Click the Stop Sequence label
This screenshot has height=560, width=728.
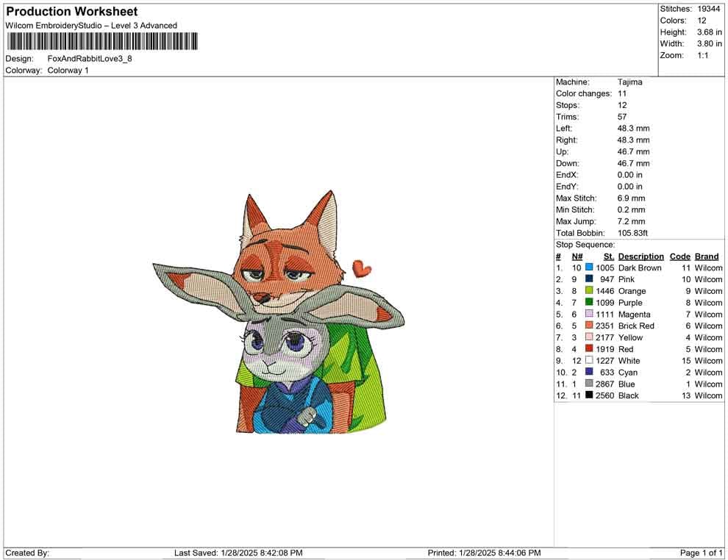(585, 245)
